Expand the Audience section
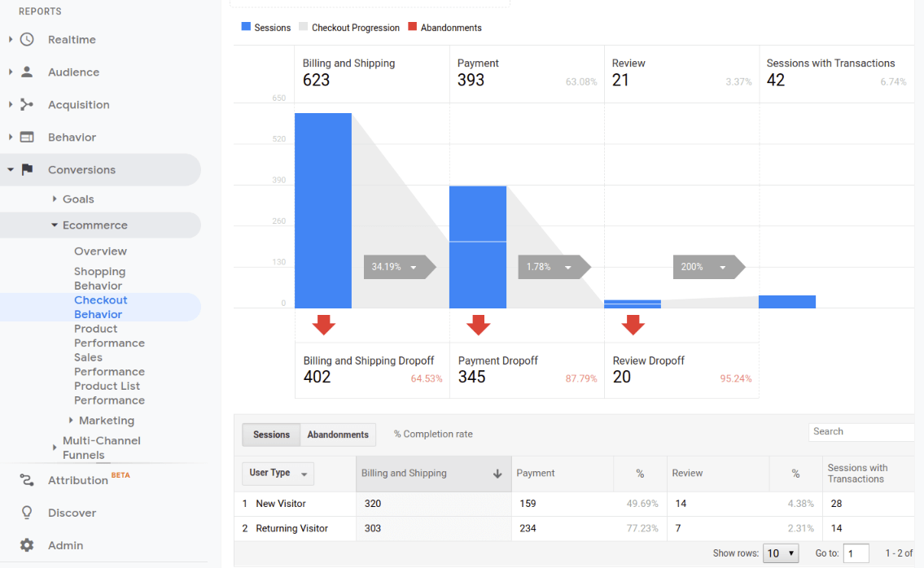The width and height of the screenshot is (924, 568). pyautogui.click(x=11, y=72)
